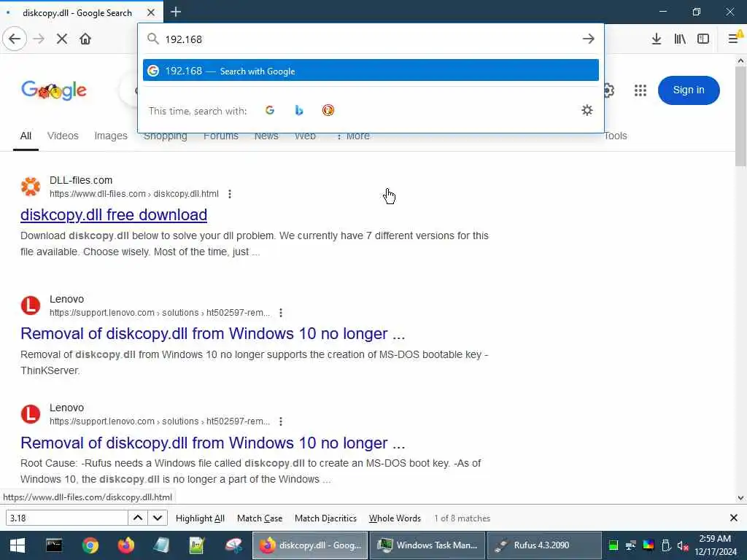Switch to Rufus 4.3.2090 taskbar button

pyautogui.click(x=544, y=545)
